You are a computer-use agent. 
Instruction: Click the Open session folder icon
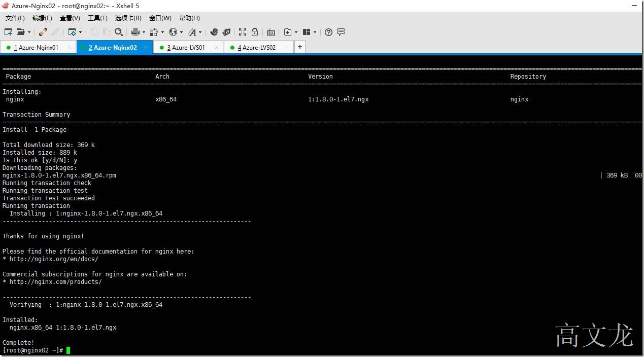pyautogui.click(x=21, y=32)
